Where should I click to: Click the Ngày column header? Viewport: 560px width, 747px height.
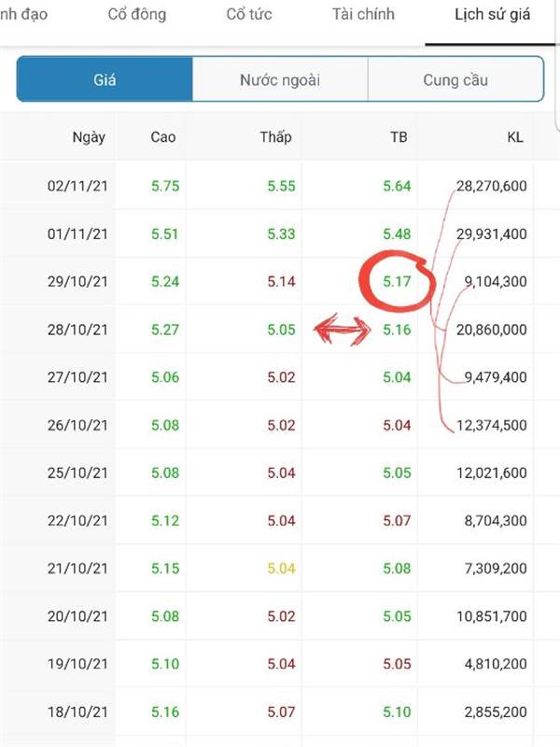[x=89, y=137]
